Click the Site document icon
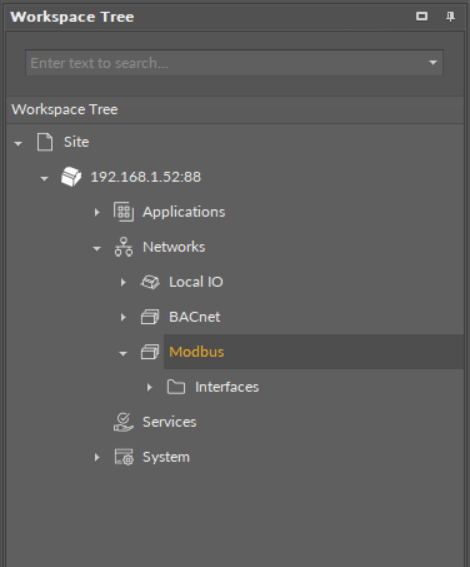470x567 pixels. 45,142
